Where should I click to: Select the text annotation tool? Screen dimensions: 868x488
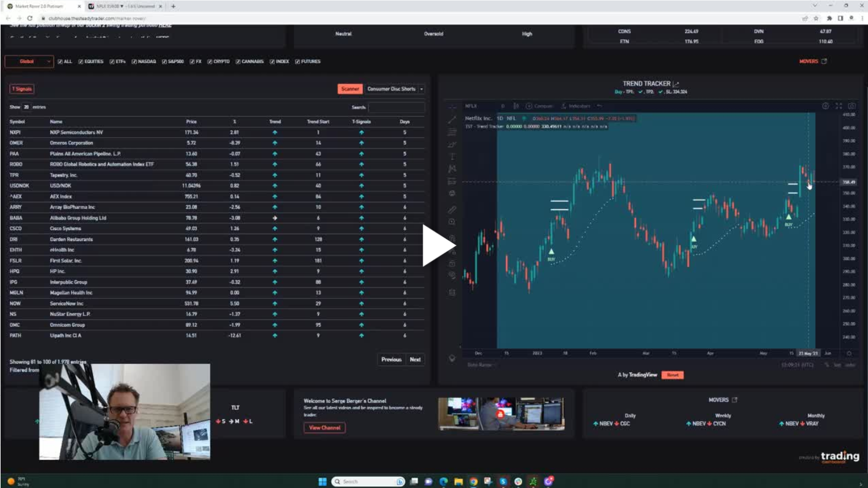coord(452,157)
